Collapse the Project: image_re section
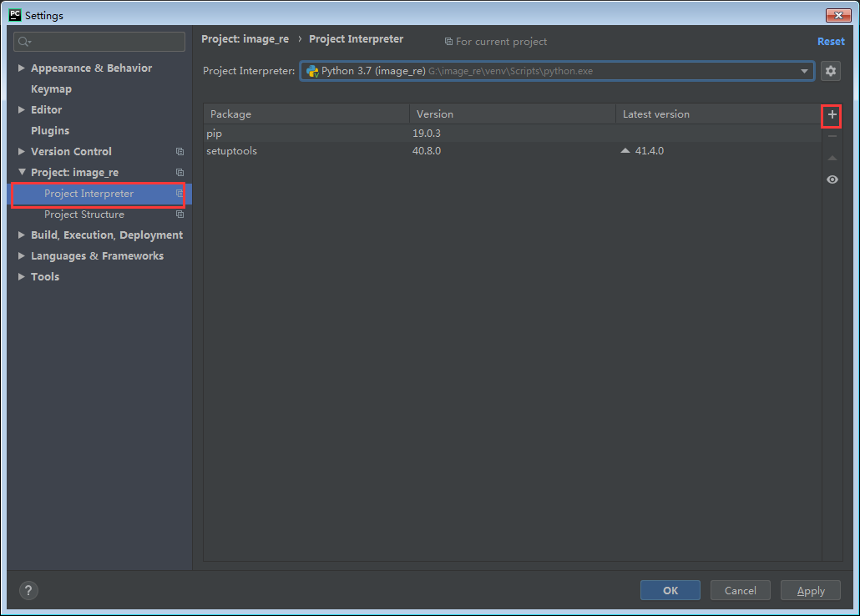This screenshot has width=860, height=616. 22,172
